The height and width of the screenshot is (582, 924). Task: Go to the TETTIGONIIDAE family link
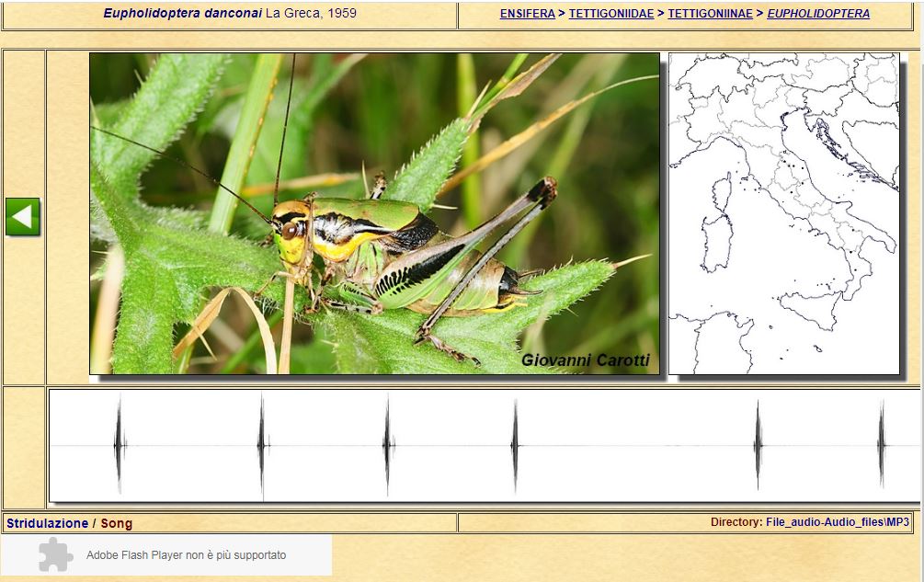pos(610,14)
